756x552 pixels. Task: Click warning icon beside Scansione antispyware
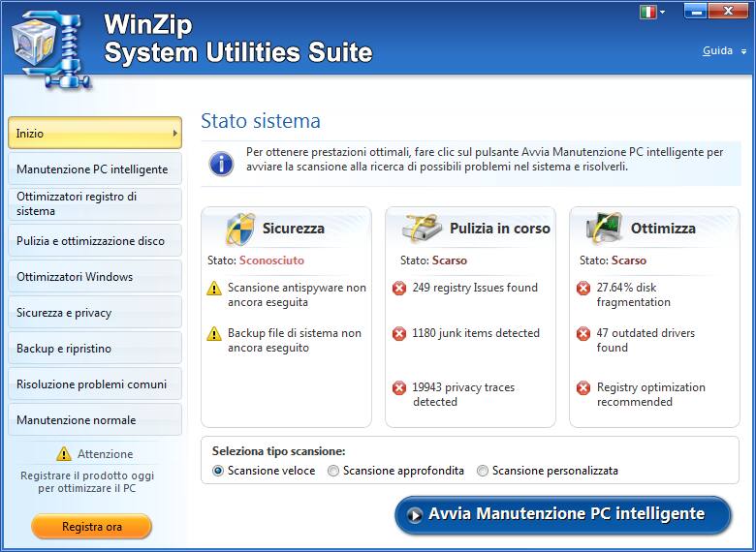coord(214,289)
